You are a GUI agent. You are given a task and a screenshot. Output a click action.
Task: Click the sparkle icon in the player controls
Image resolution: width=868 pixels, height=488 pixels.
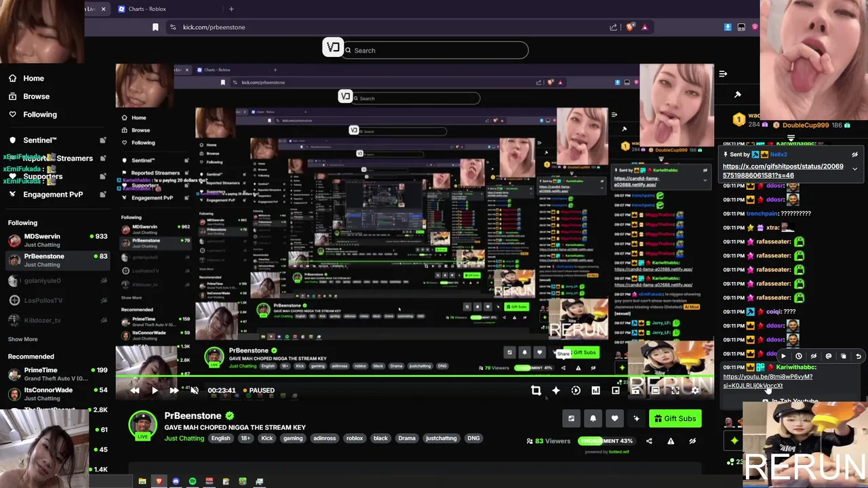(556, 390)
